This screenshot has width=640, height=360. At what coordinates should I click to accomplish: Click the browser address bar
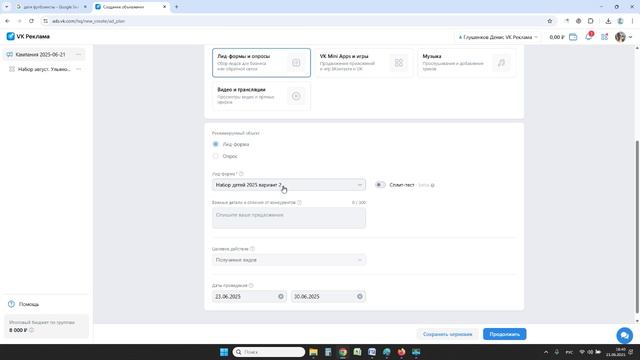pyautogui.click(x=294, y=21)
